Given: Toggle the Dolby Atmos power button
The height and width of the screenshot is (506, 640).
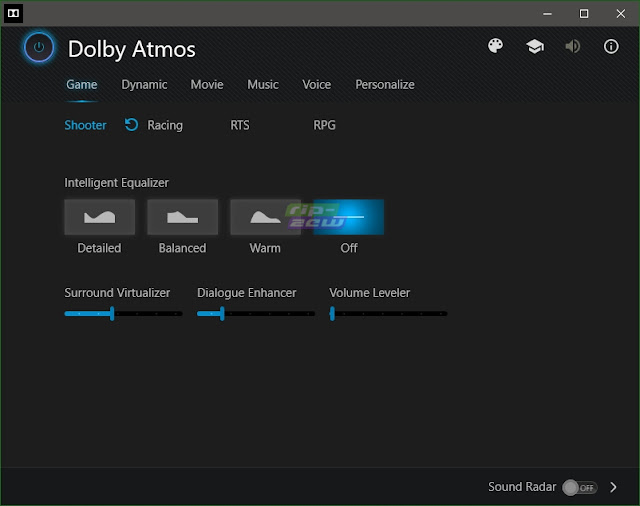Looking at the screenshot, I should coord(38,48).
